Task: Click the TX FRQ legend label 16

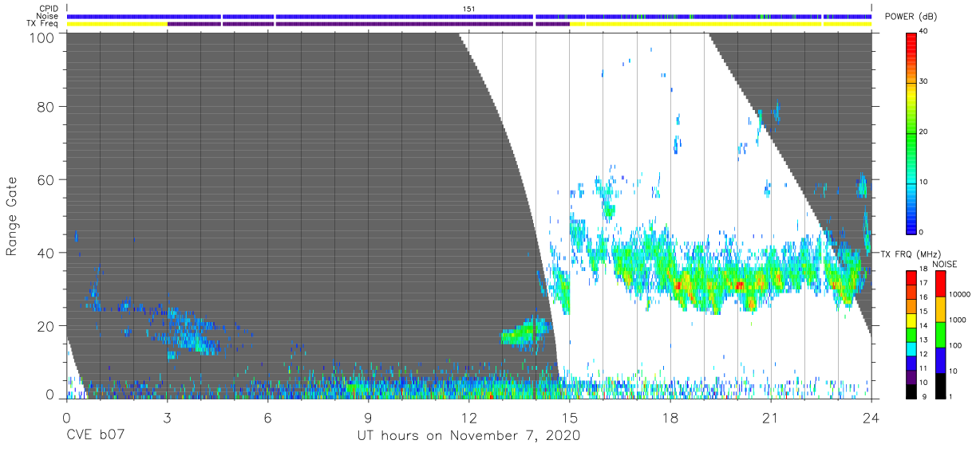Action: [923, 297]
